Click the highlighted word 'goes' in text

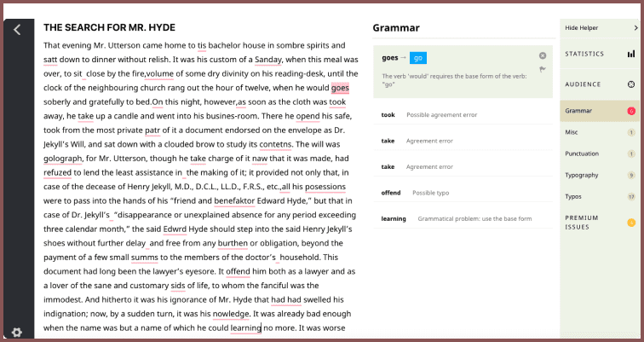coord(341,88)
